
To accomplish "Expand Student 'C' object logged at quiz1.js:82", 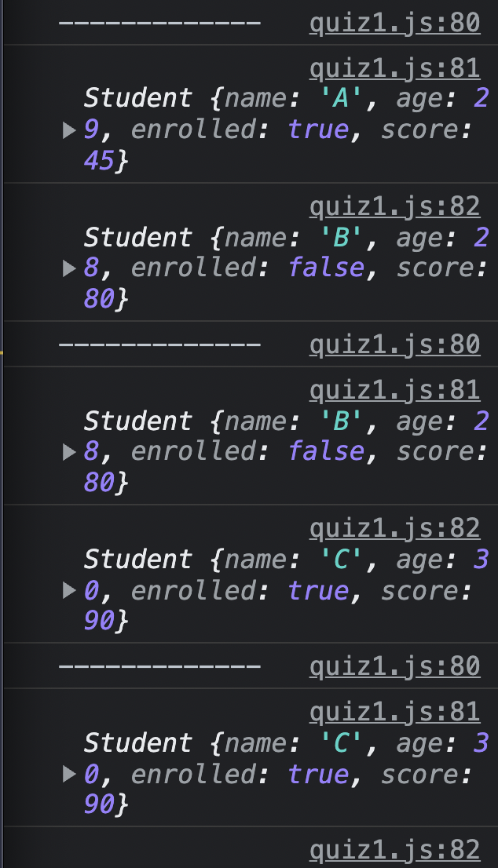I will (x=68, y=591).
